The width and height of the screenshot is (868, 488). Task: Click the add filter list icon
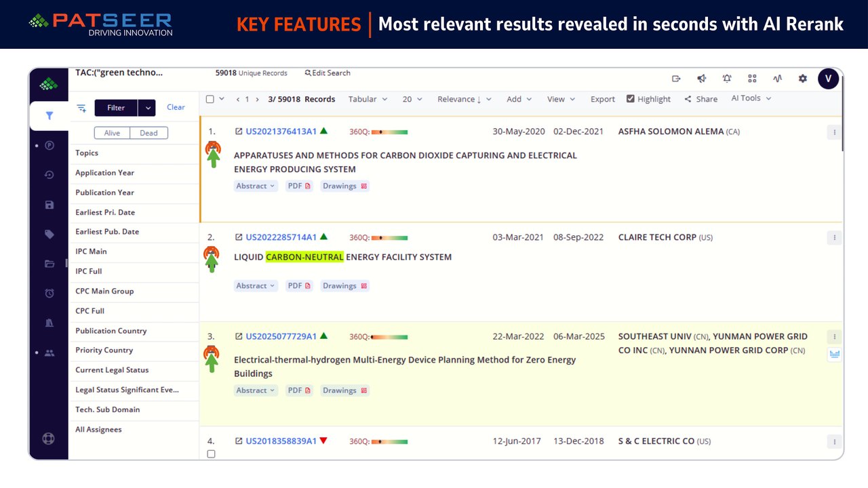coord(81,108)
